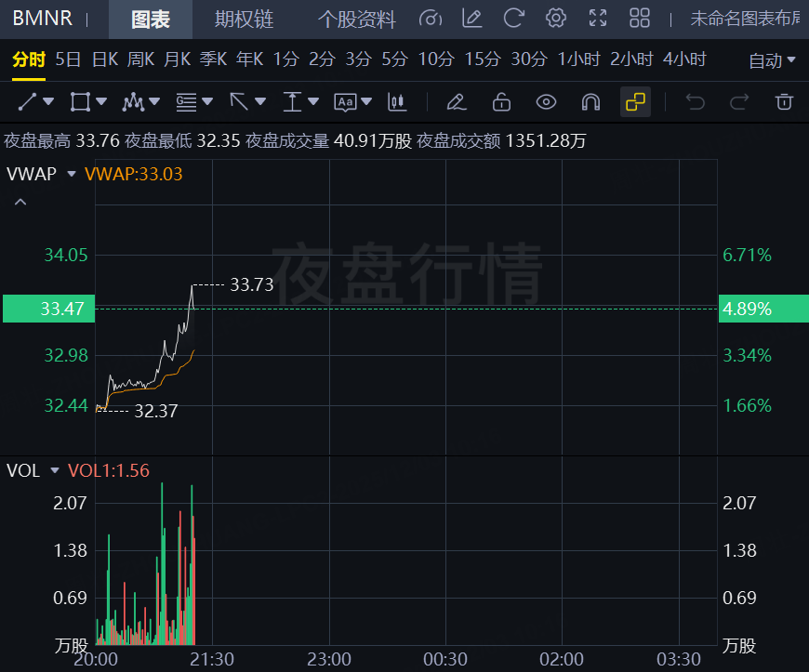Refresh the chart with reload icon
The image size is (809, 672).
click(513, 19)
